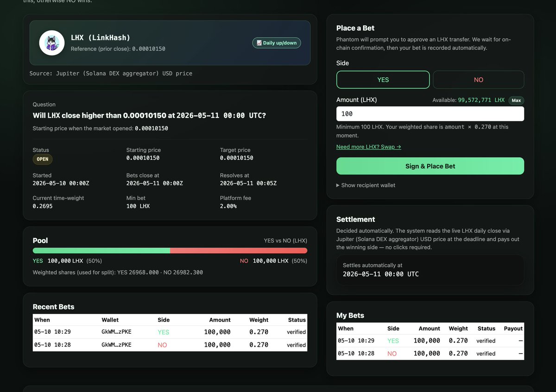Click the Target price 0.00010150 value
556x392 pixels.
click(237, 158)
